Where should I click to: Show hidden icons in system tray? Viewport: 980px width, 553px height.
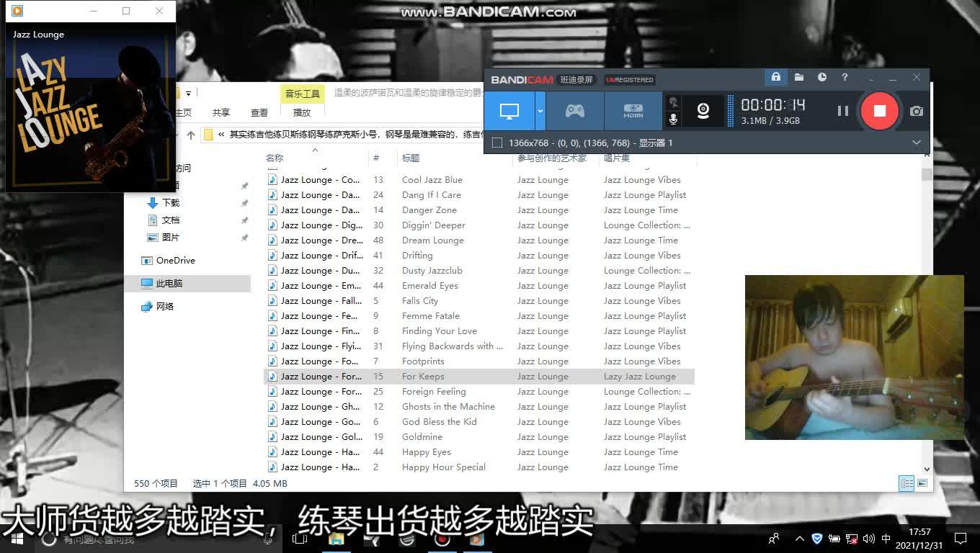point(800,538)
